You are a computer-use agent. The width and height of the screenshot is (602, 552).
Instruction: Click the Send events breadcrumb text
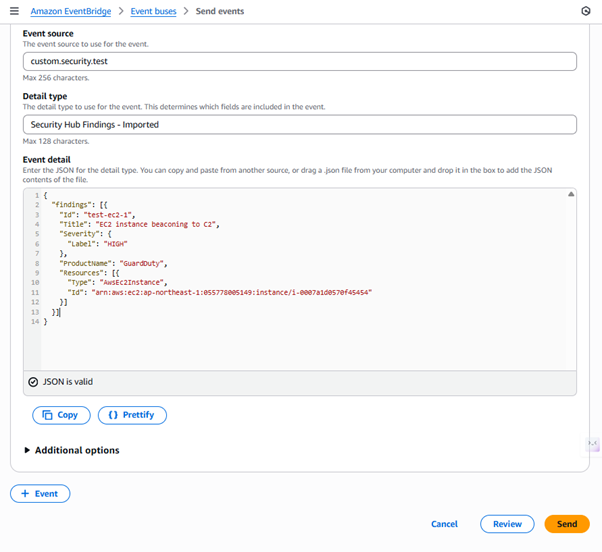pos(220,11)
